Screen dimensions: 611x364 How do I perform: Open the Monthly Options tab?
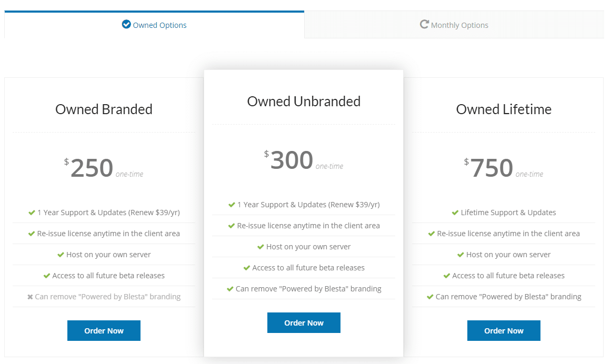[x=454, y=25]
